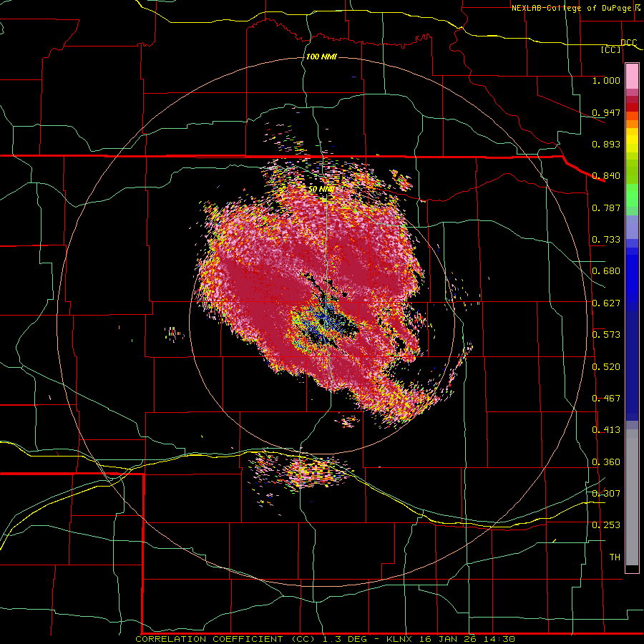
Task: Pick the lavender segment of the color bar
Action: coord(632,227)
